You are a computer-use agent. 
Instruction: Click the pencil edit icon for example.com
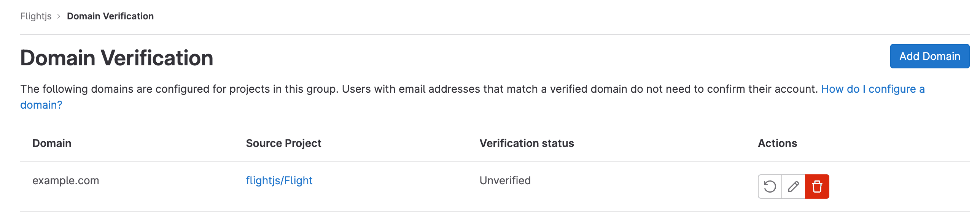[x=793, y=187]
